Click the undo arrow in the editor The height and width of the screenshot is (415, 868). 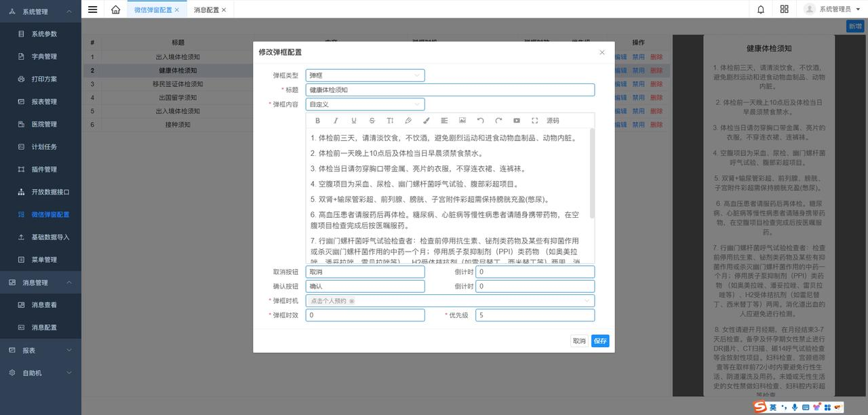point(480,121)
